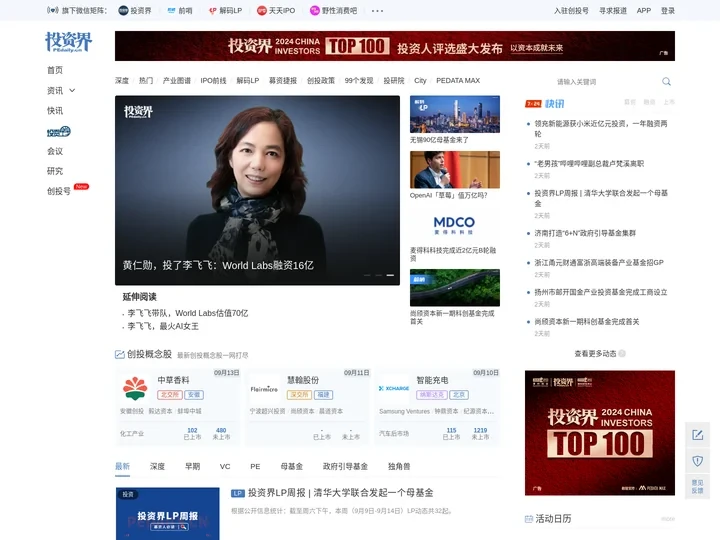Click the XCHARGE company logo
Viewport: 720px width, 540px height.
coord(394,388)
